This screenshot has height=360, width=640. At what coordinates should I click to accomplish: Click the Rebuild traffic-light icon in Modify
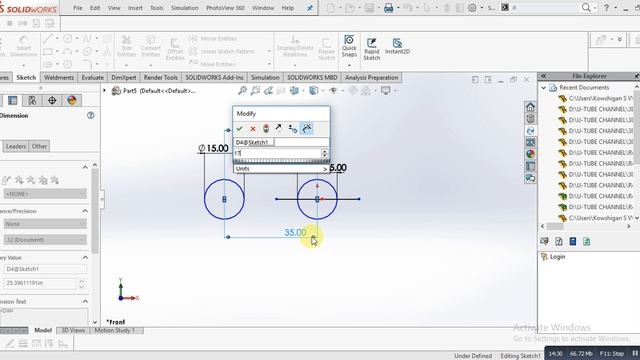(266, 129)
